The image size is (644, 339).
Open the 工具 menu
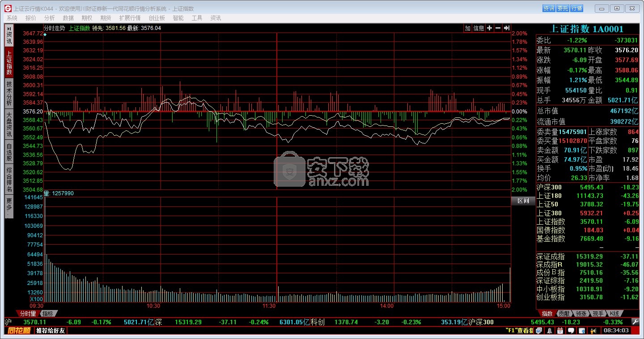(x=197, y=18)
